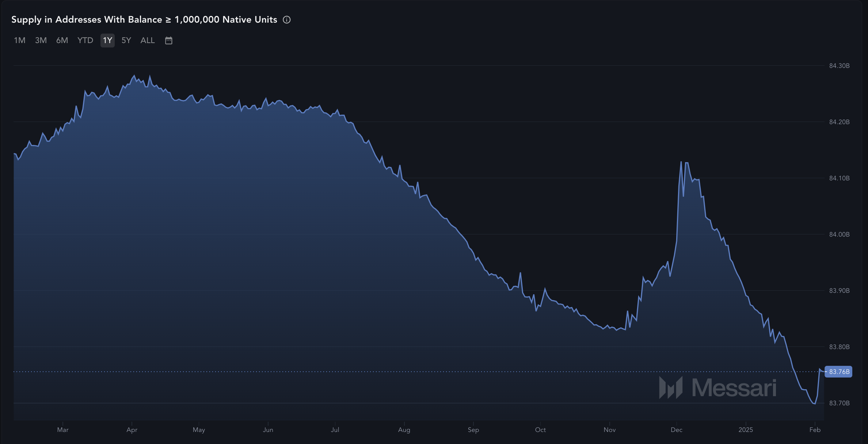Click the Jul x-axis label

[x=335, y=430]
